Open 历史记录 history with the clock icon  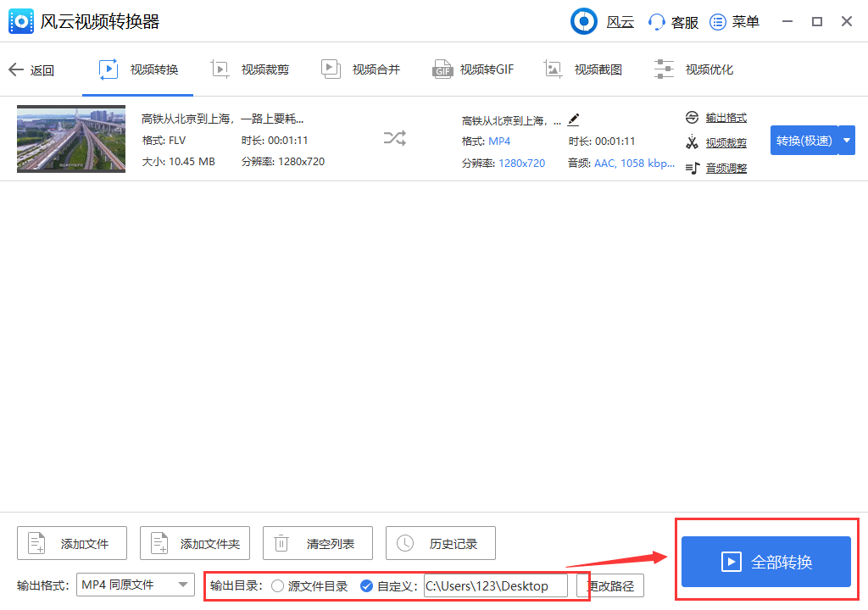[x=440, y=543]
